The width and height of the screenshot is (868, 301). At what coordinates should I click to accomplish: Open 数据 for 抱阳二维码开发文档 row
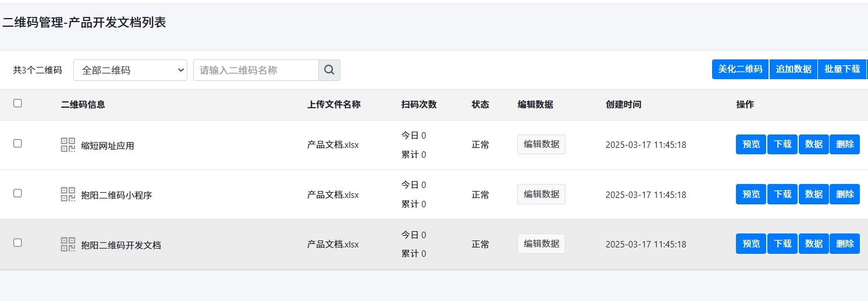click(813, 243)
